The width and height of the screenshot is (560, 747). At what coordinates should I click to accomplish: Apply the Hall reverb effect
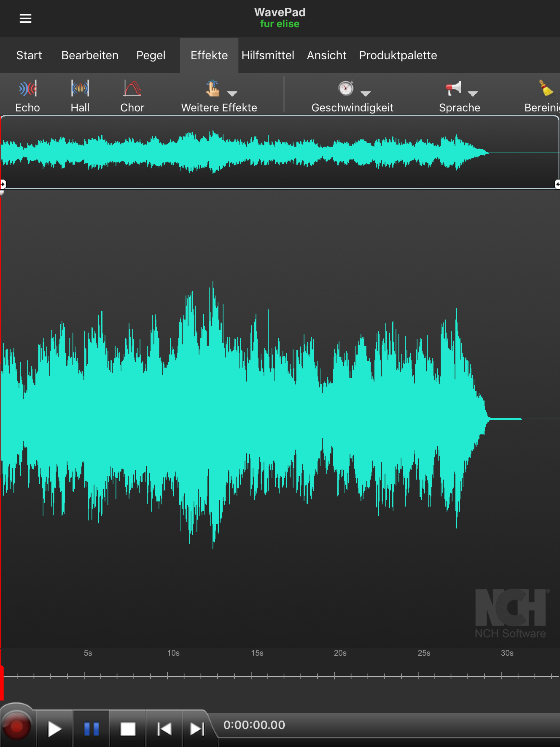pyautogui.click(x=80, y=96)
